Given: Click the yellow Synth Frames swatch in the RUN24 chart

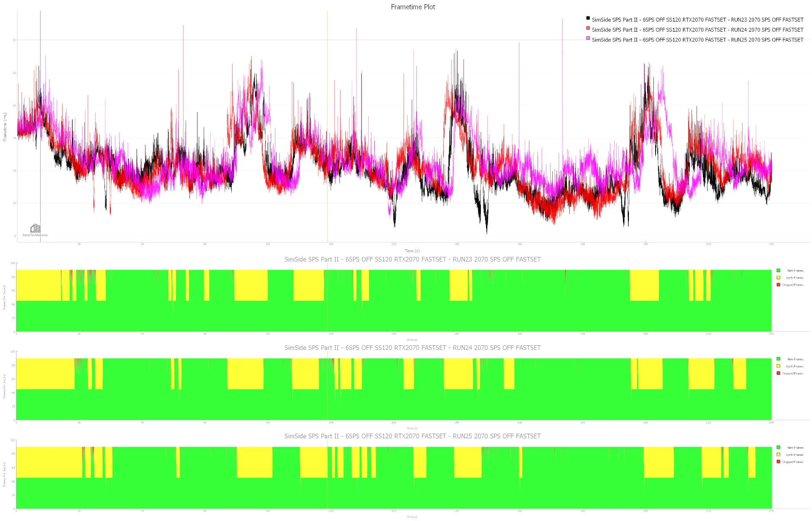Looking at the screenshot, I should coord(778,366).
